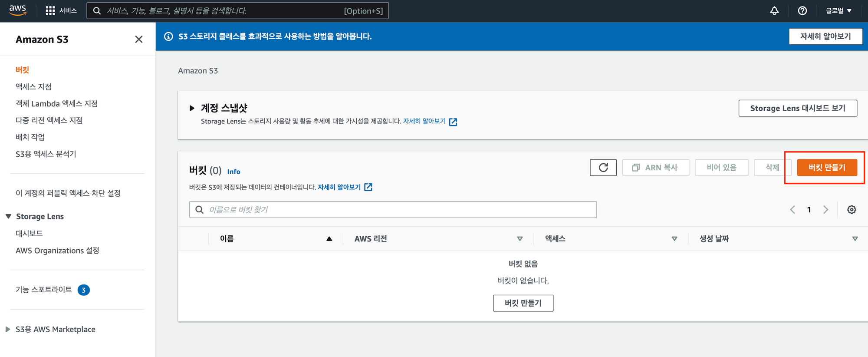
Task: Click the AWS 리전 column header
Action: pos(371,239)
